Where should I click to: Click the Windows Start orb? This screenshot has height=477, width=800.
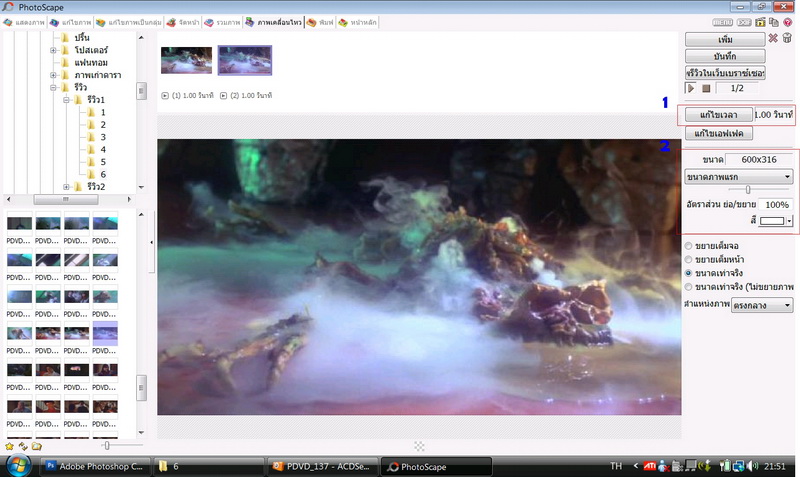18,466
